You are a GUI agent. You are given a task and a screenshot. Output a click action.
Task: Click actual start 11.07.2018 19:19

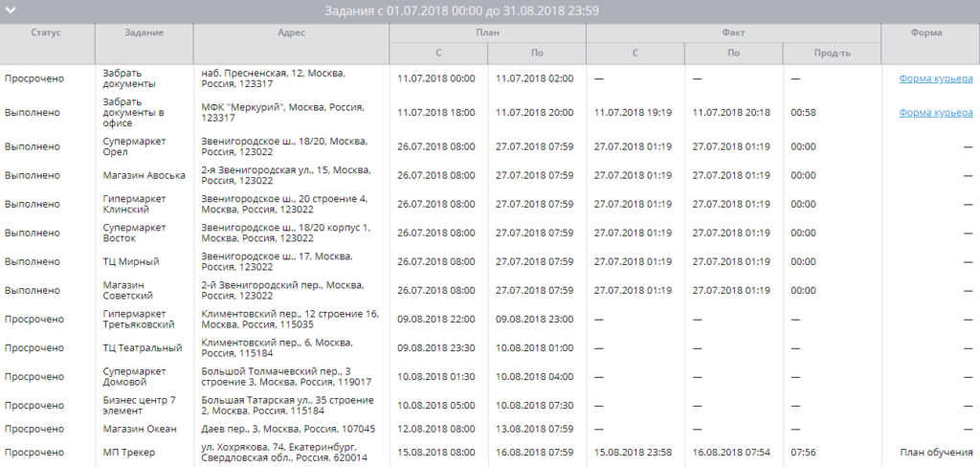click(x=634, y=113)
